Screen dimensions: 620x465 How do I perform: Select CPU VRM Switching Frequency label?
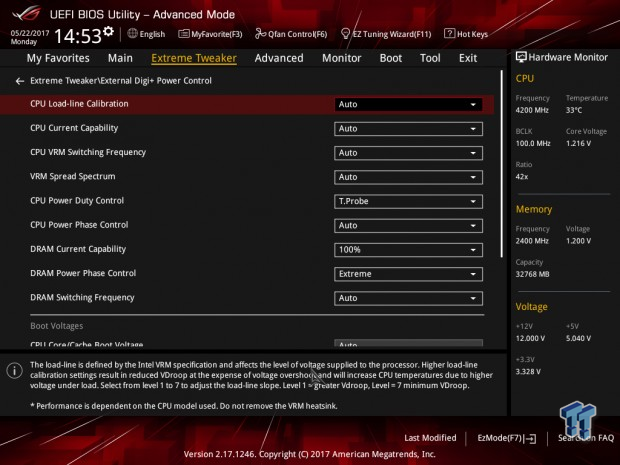click(88, 152)
